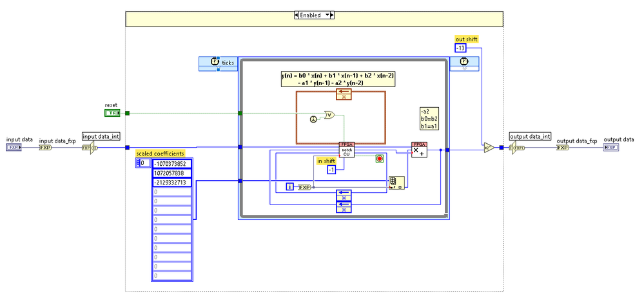This screenshot has width=644, height=300.
Task: Click the FPGA multiply-add node
Action: click(419, 149)
